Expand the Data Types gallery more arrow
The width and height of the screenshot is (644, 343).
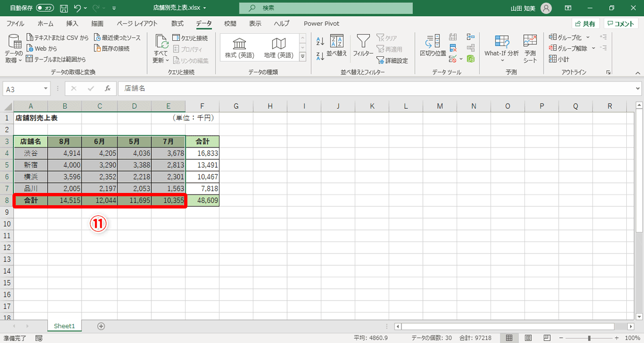302,56
